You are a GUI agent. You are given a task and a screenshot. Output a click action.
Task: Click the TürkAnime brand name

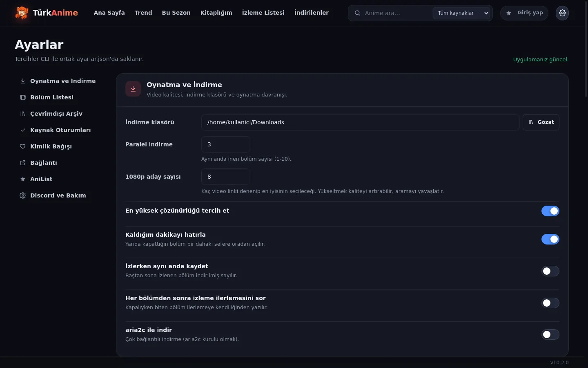tap(55, 13)
